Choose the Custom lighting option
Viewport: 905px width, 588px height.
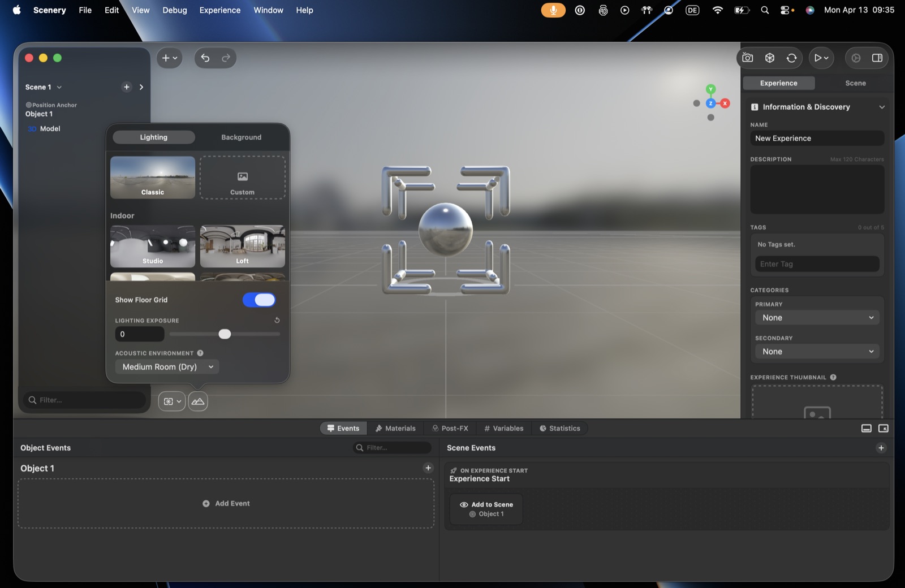coord(243,178)
